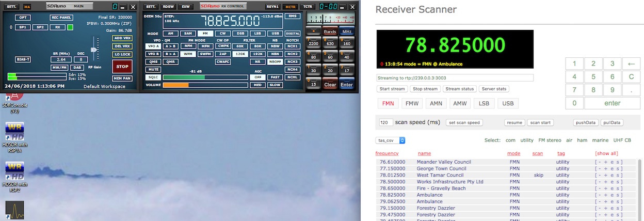Viewport: 644px width, 221px height.
Task: Click the scan speed input field
Action: 385,123
